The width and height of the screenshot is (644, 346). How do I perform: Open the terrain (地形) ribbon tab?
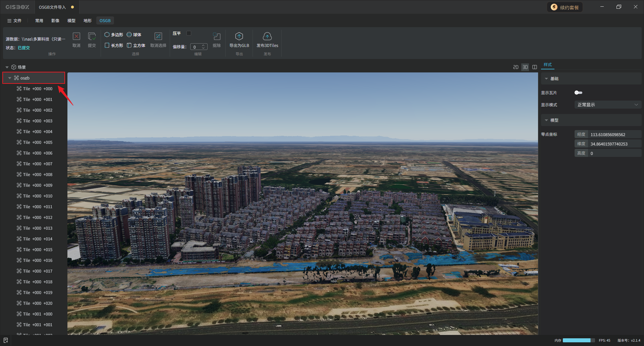coord(87,20)
